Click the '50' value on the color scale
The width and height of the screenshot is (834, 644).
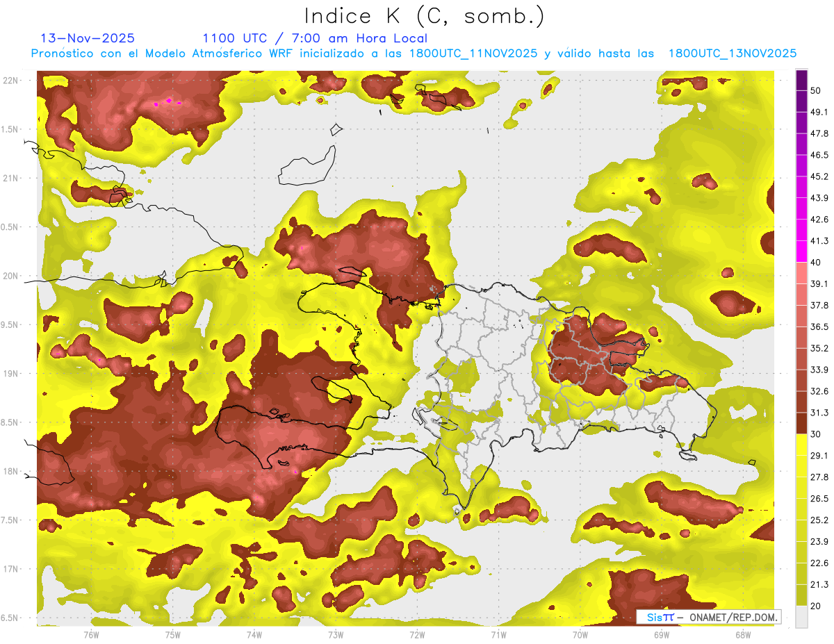pyautogui.click(x=817, y=90)
